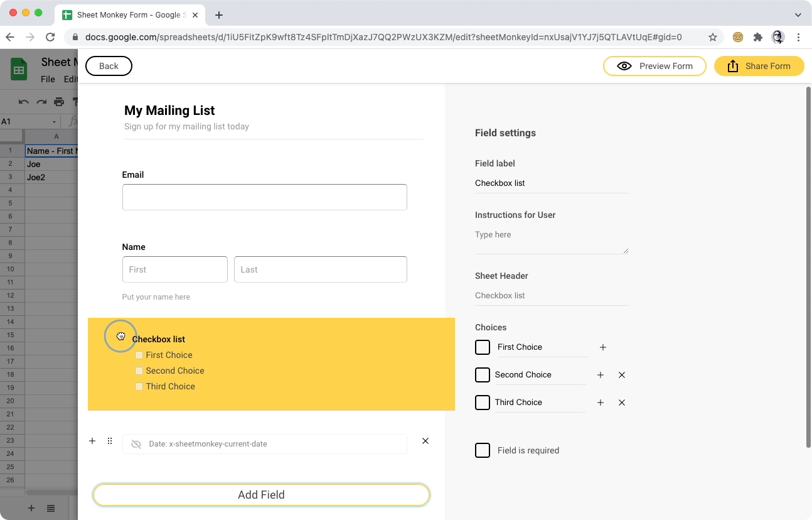Image resolution: width=812 pixels, height=520 pixels.
Task: Click the print icon in Sheets toolbar
Action: tap(59, 102)
